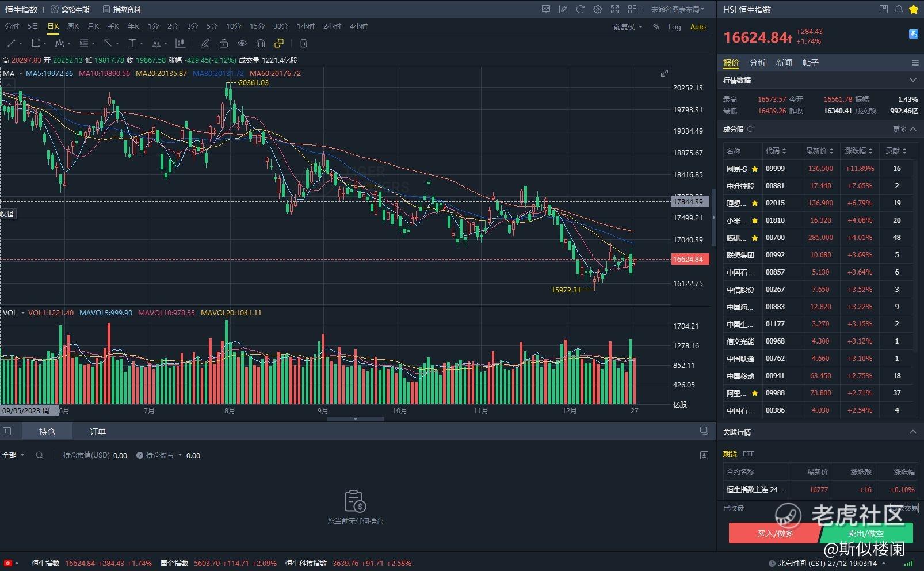Toggle the magnet snap mode
Image resolution: width=924 pixels, height=571 pixels.
click(261, 43)
